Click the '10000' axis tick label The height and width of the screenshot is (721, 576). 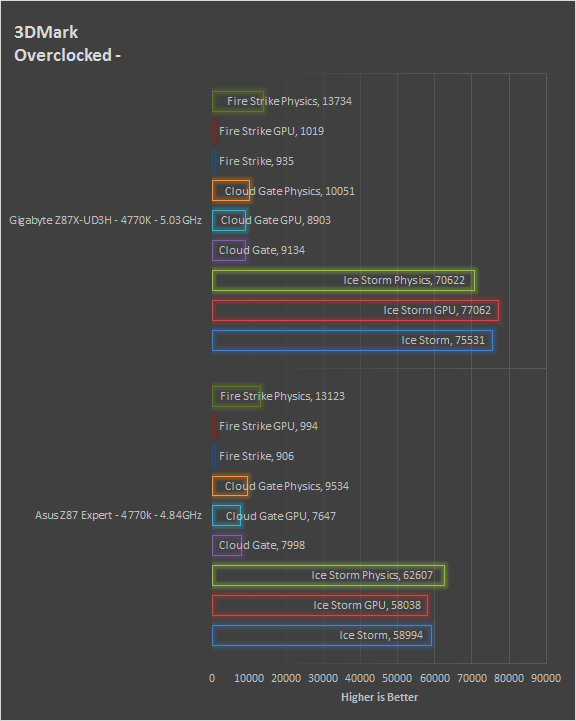tap(249, 678)
